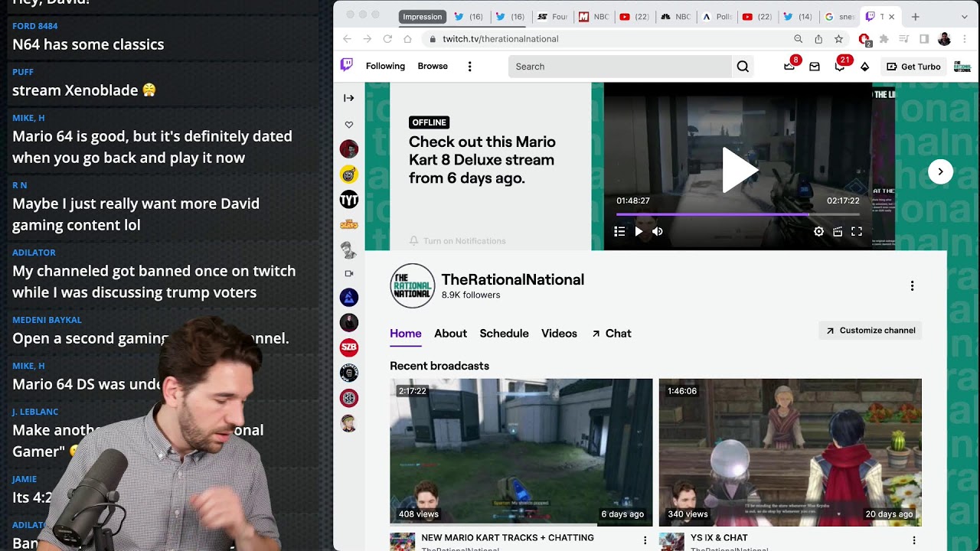The height and width of the screenshot is (551, 980).
Task: Open the 1:46:06 broadcast thumbnail
Action: click(x=790, y=452)
